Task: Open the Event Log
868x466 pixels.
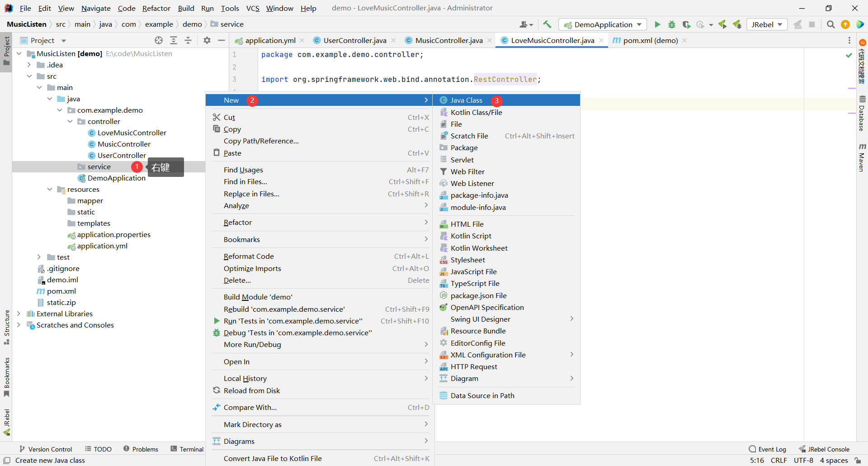Action: pos(768,449)
